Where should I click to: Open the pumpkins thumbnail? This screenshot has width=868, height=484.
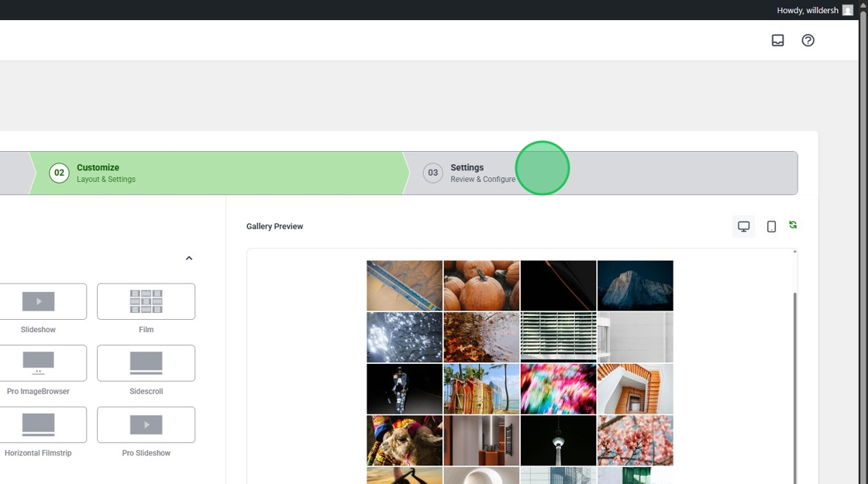pos(481,286)
